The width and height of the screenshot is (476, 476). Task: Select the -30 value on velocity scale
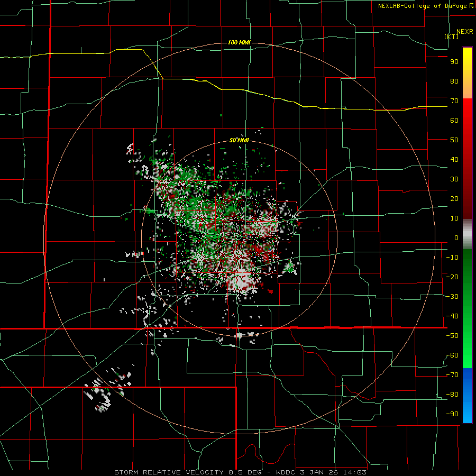click(x=452, y=297)
